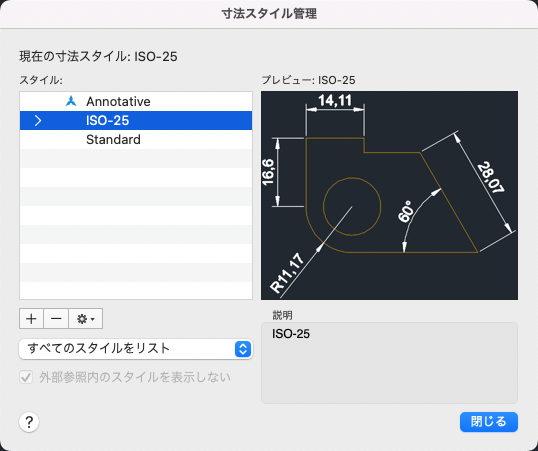
Task: Click the blue stepper arrows on dropdown
Action: [x=243, y=349]
